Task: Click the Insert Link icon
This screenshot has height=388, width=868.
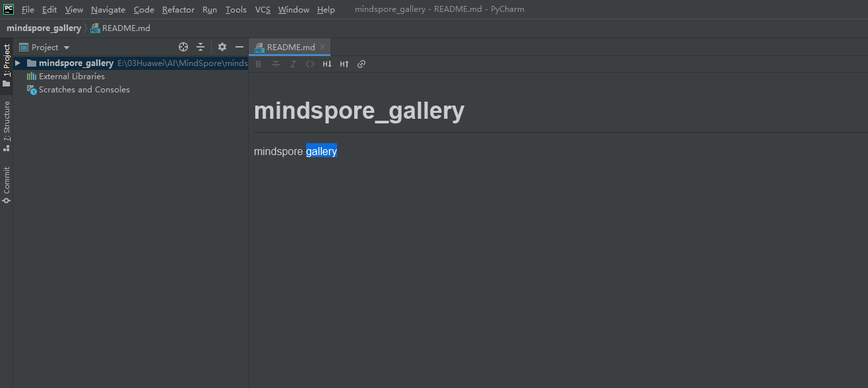Action: [361, 64]
